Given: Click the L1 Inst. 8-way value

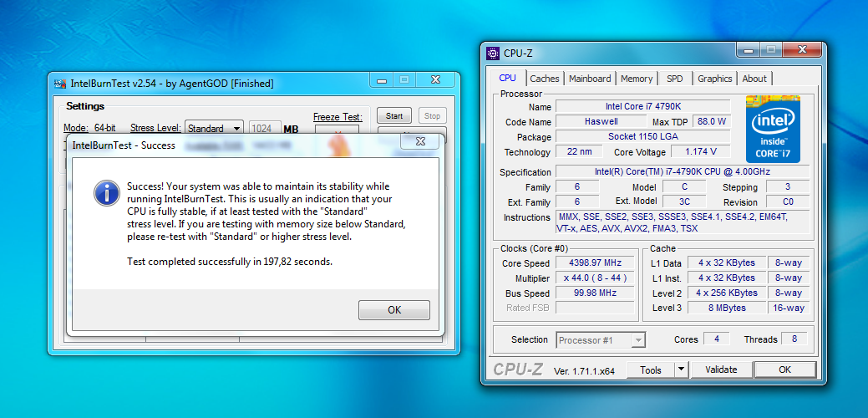Looking at the screenshot, I should (x=789, y=278).
